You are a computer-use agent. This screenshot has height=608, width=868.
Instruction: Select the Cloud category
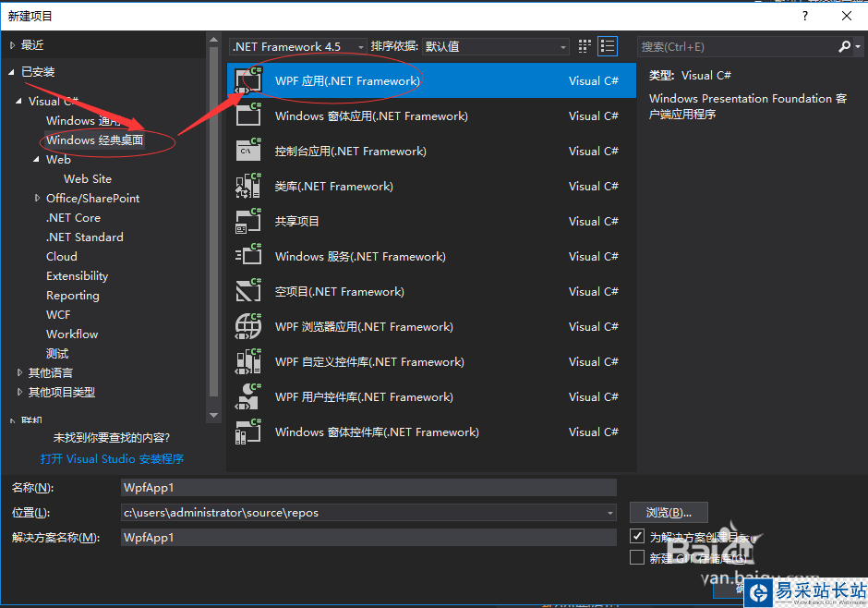pos(62,256)
